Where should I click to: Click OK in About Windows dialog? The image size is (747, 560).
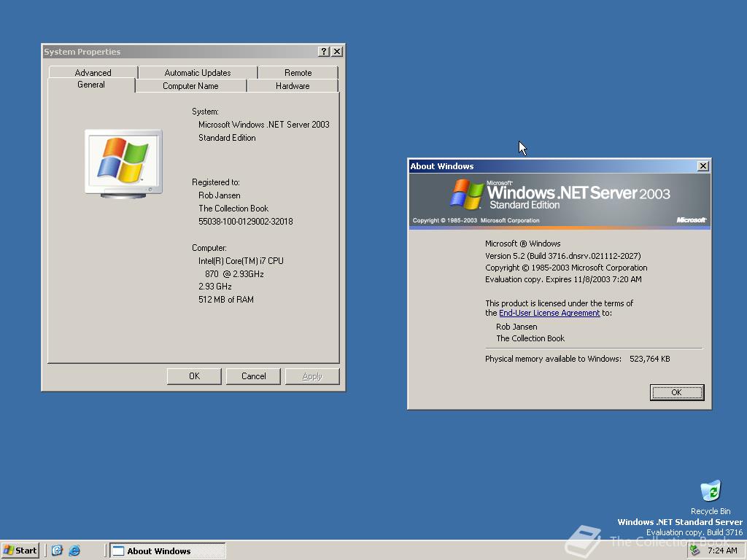pyautogui.click(x=676, y=392)
